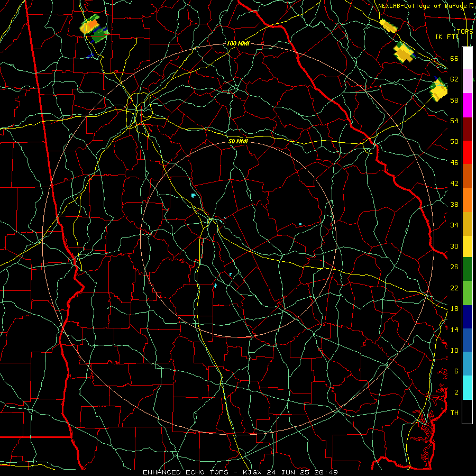Image resolution: width=476 pixels, height=476 pixels.
Task: Click the 'TH' threshold label
Action: click(454, 413)
